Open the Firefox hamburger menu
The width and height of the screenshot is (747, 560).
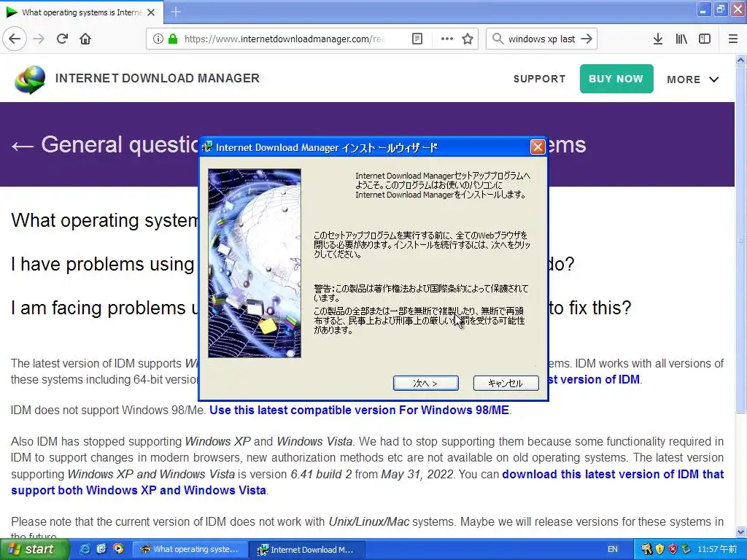[733, 39]
